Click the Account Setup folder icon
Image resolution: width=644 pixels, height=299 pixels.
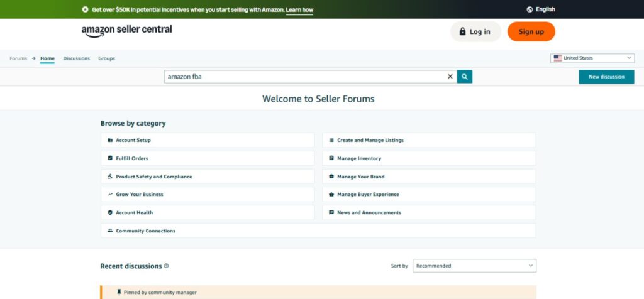110,140
